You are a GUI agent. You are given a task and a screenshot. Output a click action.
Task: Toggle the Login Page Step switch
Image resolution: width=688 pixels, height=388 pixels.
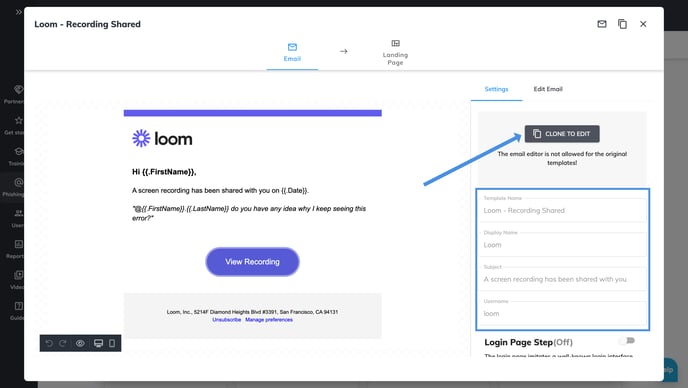627,341
